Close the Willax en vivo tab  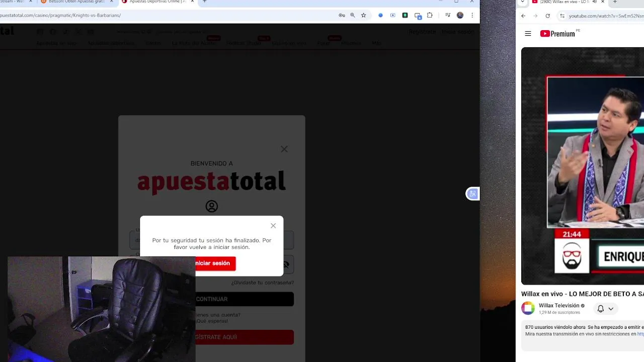coord(602,2)
